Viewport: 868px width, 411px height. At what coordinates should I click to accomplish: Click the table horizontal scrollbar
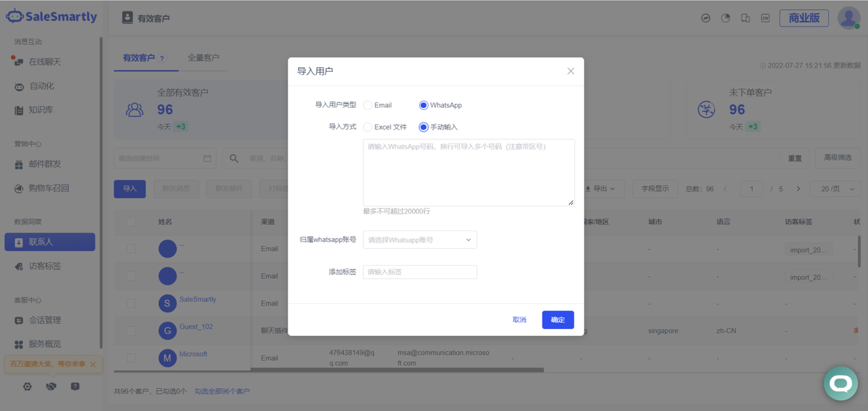tap(397, 370)
